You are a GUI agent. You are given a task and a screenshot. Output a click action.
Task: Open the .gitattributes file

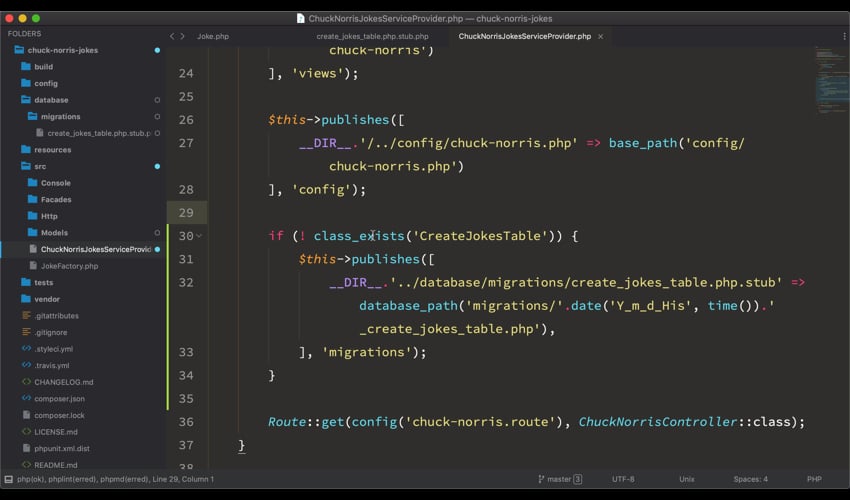(56, 316)
